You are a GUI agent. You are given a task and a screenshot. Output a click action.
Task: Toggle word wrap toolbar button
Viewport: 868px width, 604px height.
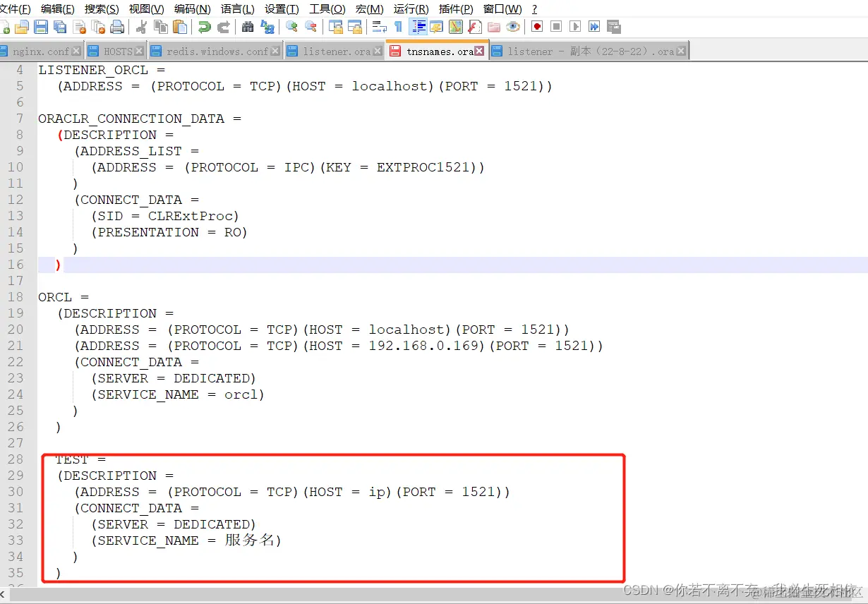pyautogui.click(x=379, y=27)
